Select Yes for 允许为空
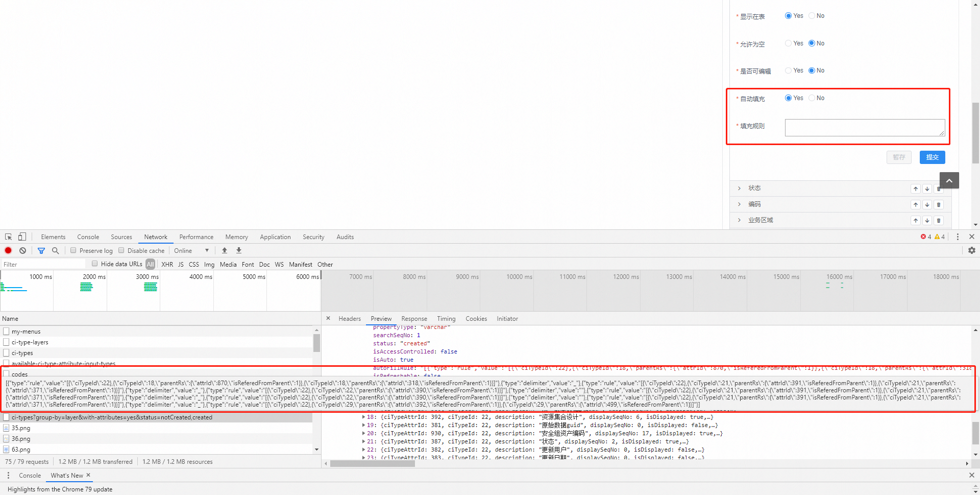980x495 pixels. pos(788,43)
